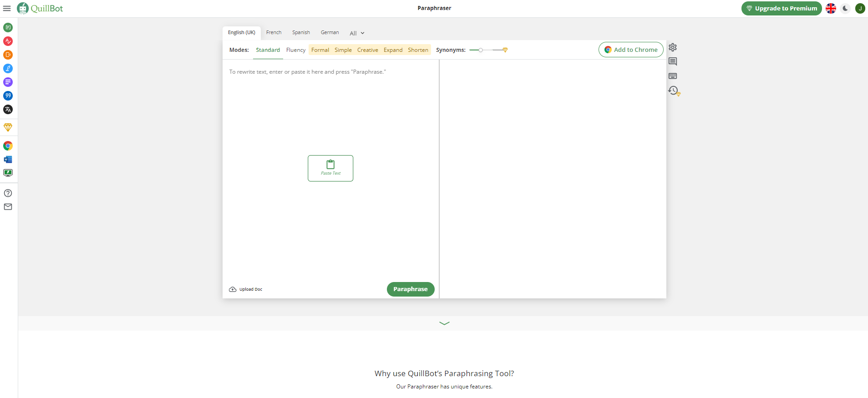Screen dimensions: 868x398
Task: Click the green Paraphrase button
Action: pos(411,289)
